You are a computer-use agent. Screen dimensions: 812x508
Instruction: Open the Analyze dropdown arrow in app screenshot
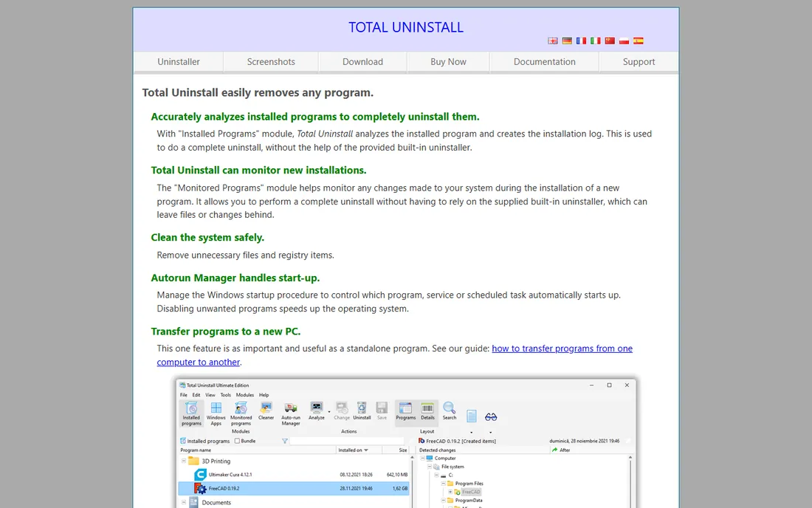click(329, 412)
